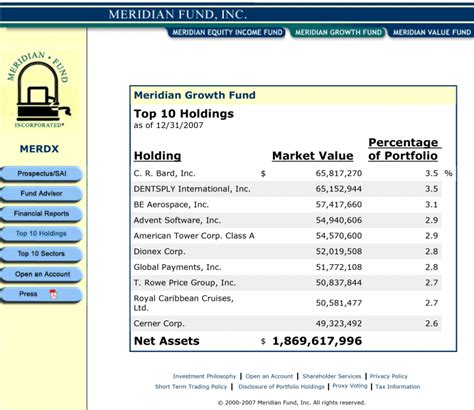Click the Open an Account sidebar button
This screenshot has width=474, height=410.
coord(41,274)
